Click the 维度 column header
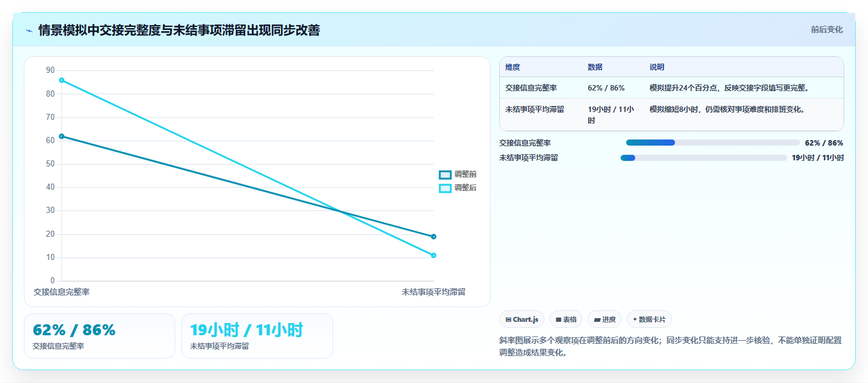 pyautogui.click(x=513, y=67)
